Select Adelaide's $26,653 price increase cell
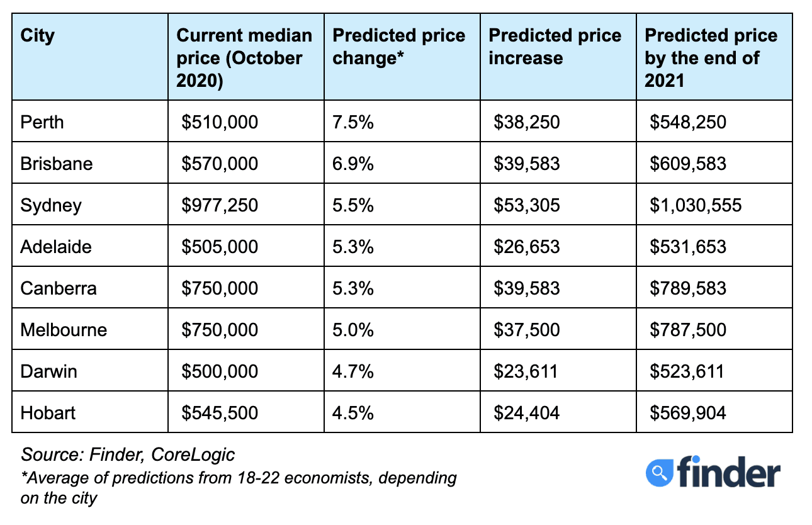 coord(526,247)
